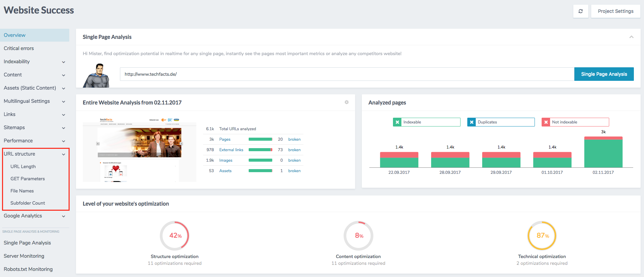Open Project Settings
Screen dimensions: 644x277
tap(616, 11)
